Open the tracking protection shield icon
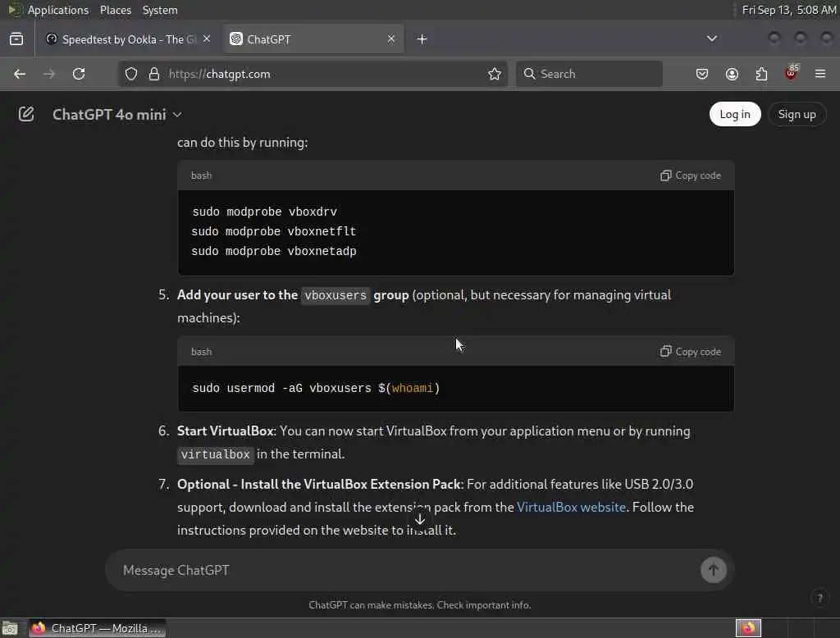Viewport: 840px width, 638px height. tap(131, 74)
